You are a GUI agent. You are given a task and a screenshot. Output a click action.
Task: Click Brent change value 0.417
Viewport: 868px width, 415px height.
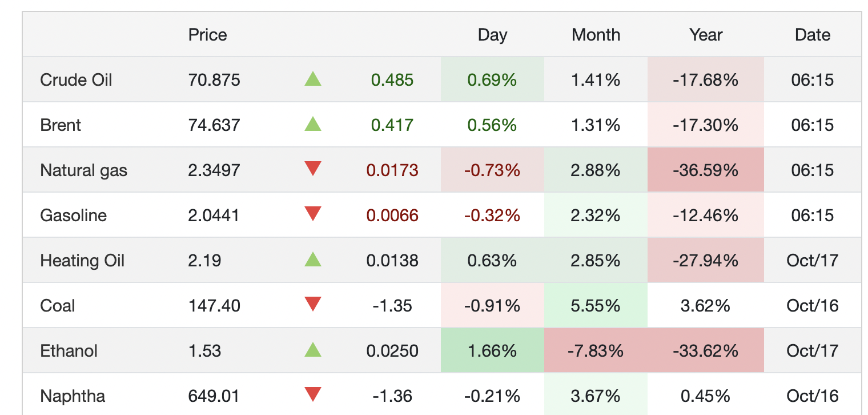[x=392, y=125]
